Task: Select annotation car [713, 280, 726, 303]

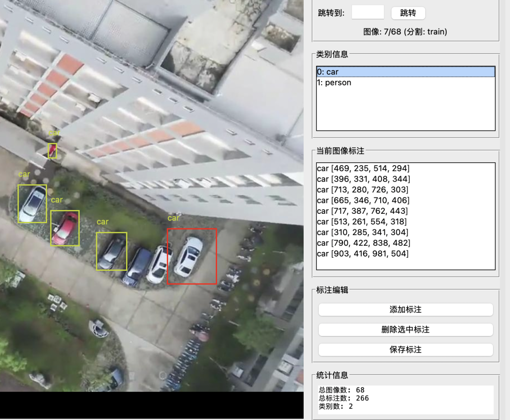Action: pyautogui.click(x=362, y=190)
